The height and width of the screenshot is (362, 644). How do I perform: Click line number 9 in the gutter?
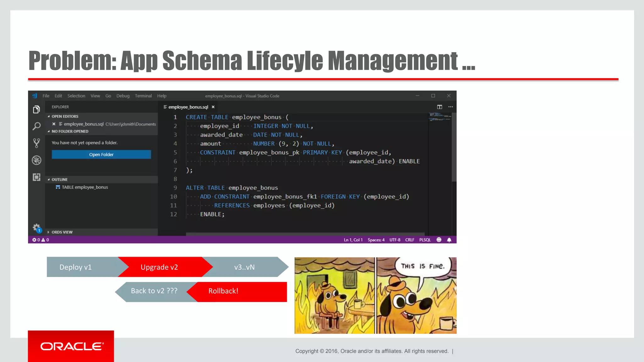(x=175, y=188)
